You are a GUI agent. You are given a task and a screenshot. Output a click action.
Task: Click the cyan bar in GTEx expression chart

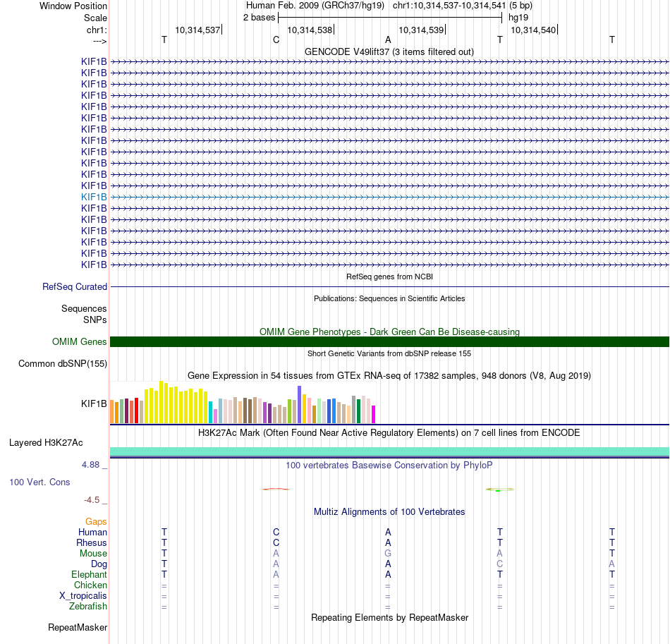pos(211,413)
